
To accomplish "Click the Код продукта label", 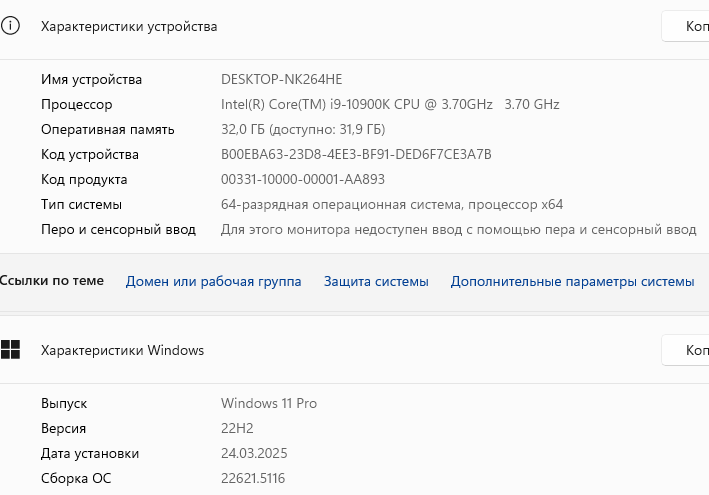I will pyautogui.click(x=84, y=180).
